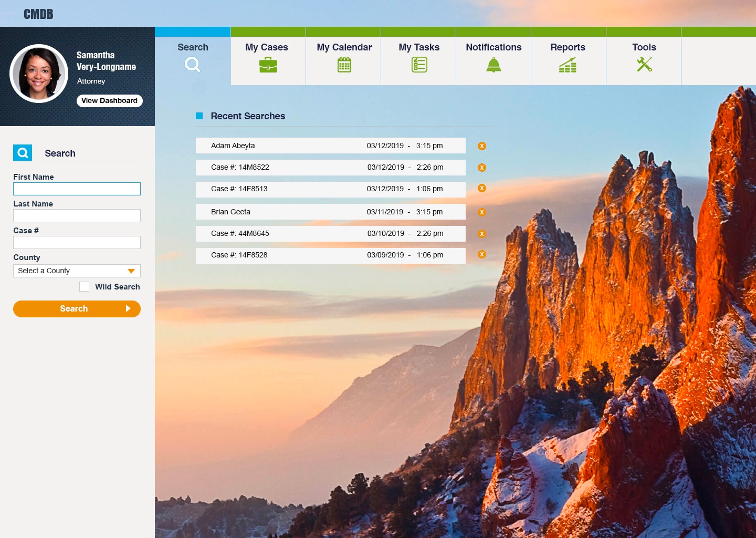This screenshot has width=756, height=538.
Task: Open the Tools tab
Action: pos(644,56)
